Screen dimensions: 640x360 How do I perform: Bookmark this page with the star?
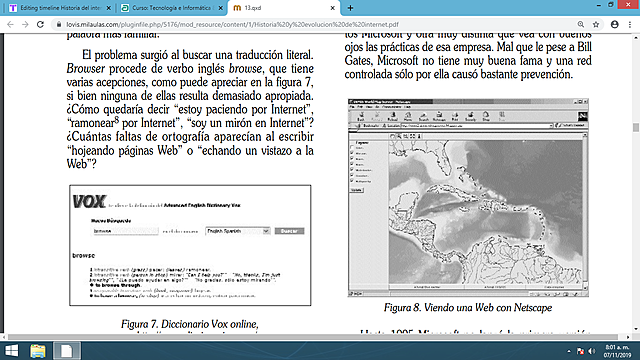pyautogui.click(x=596, y=24)
